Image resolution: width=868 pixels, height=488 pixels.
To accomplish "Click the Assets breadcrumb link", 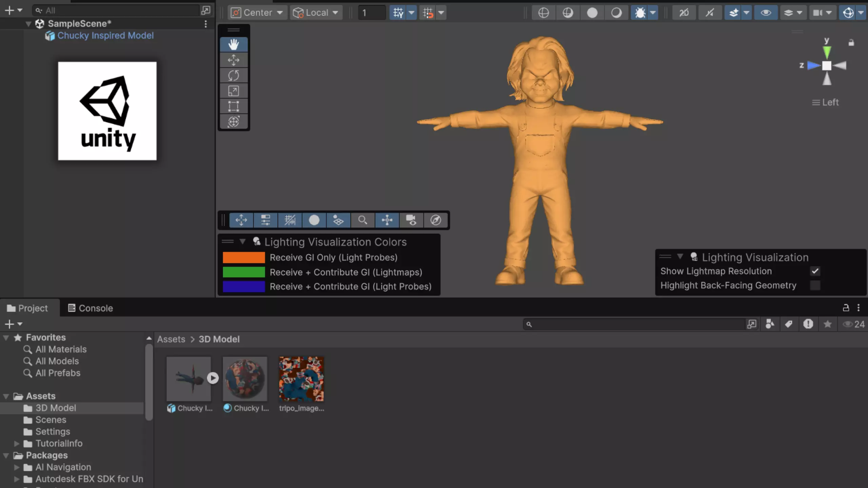I will (171, 339).
